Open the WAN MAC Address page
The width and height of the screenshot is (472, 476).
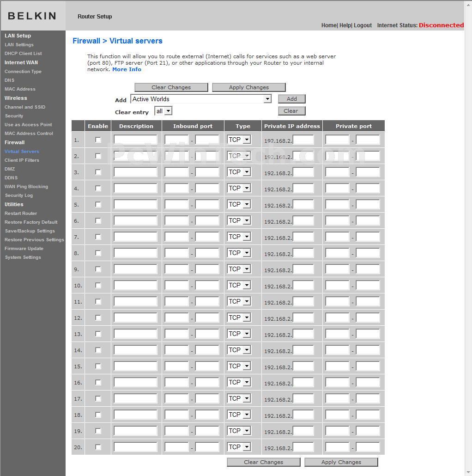point(20,89)
